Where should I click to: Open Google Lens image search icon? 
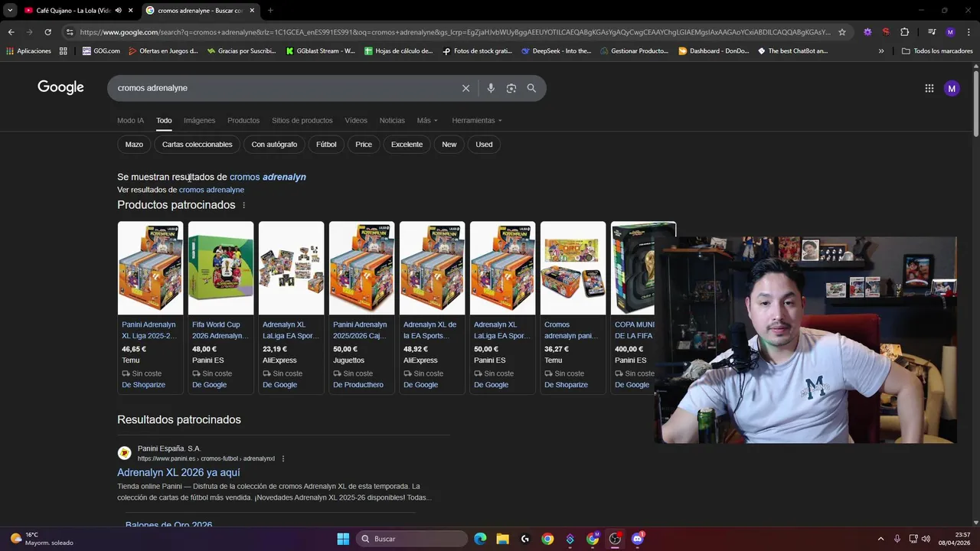point(511,88)
